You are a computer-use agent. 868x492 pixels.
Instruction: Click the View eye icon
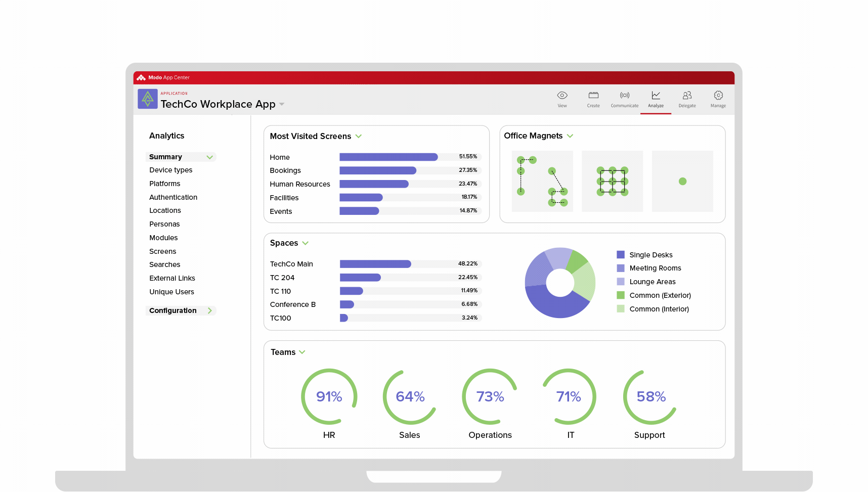point(562,96)
